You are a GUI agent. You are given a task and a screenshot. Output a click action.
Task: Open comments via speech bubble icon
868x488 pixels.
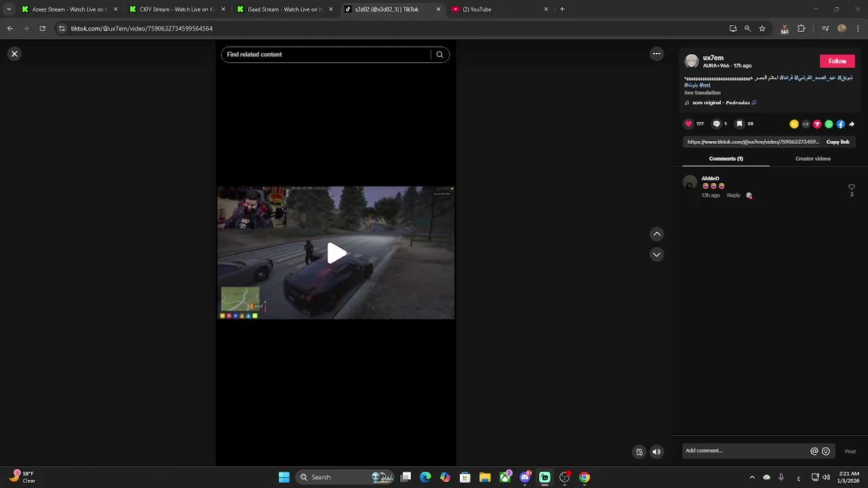coord(716,124)
